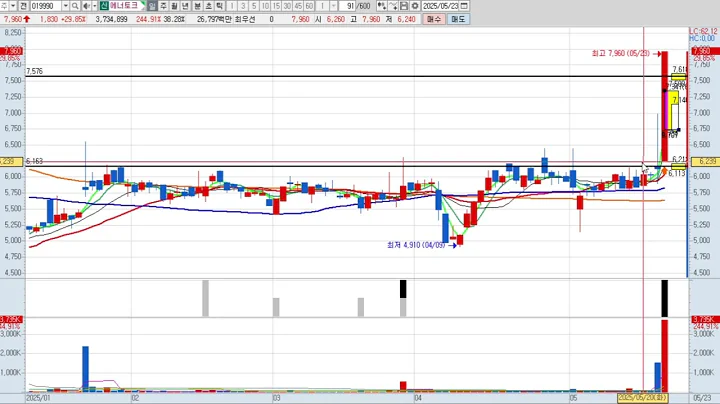Image resolution: width=720 pixels, height=404 pixels.
Task: Click the 244.91% volume ratio text
Action: point(148,19)
